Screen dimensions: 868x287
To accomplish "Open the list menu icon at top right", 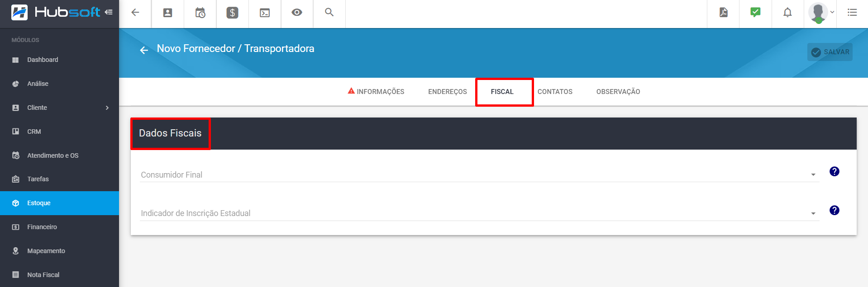I will coord(852,13).
